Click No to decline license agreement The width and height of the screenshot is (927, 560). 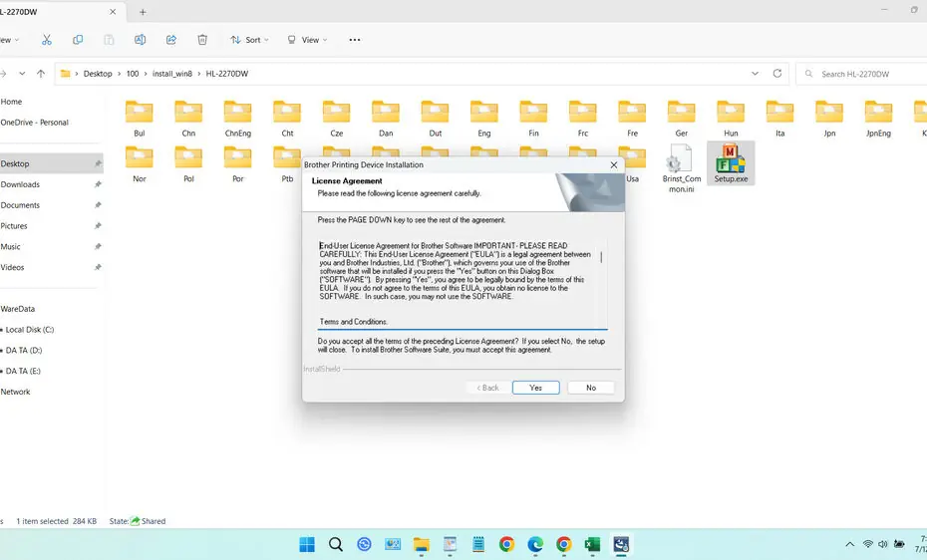click(x=591, y=388)
